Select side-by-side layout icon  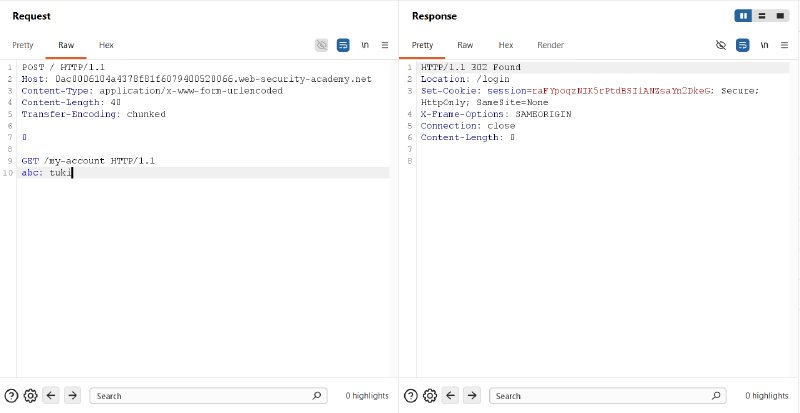pos(743,16)
